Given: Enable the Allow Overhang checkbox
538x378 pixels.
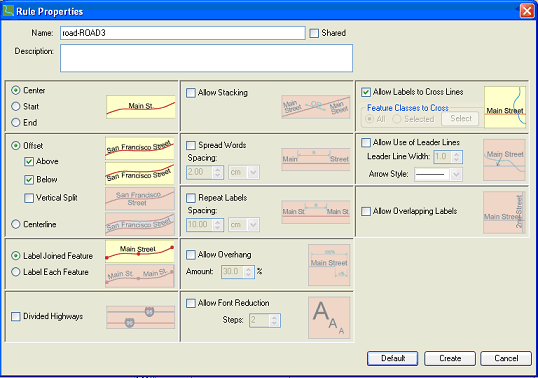Looking at the screenshot, I should (190, 255).
